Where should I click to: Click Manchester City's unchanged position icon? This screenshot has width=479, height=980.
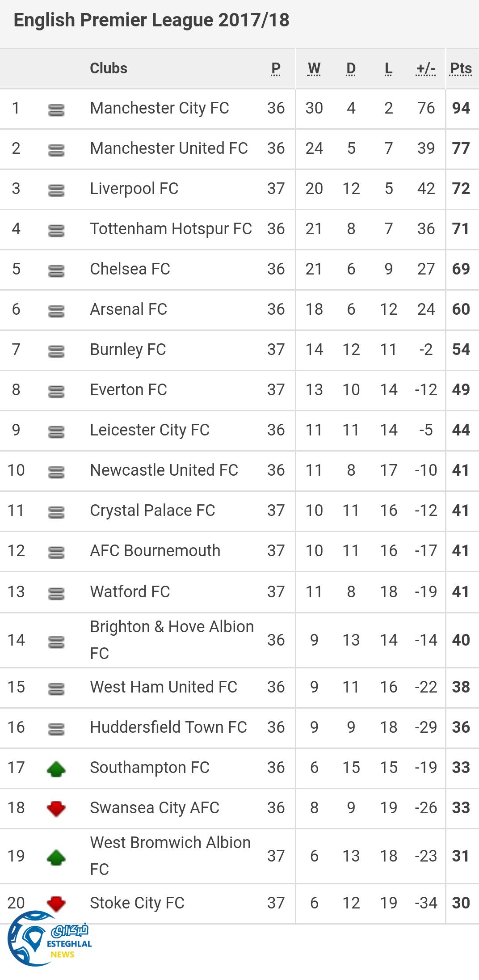tap(56, 110)
